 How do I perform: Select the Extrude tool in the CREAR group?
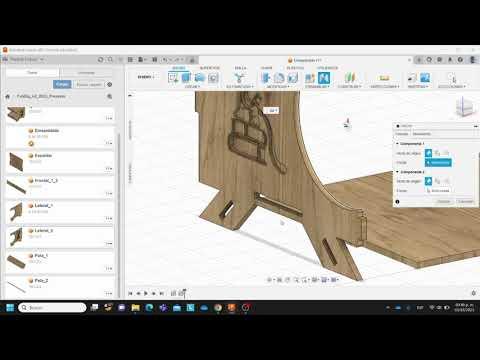coord(186,78)
